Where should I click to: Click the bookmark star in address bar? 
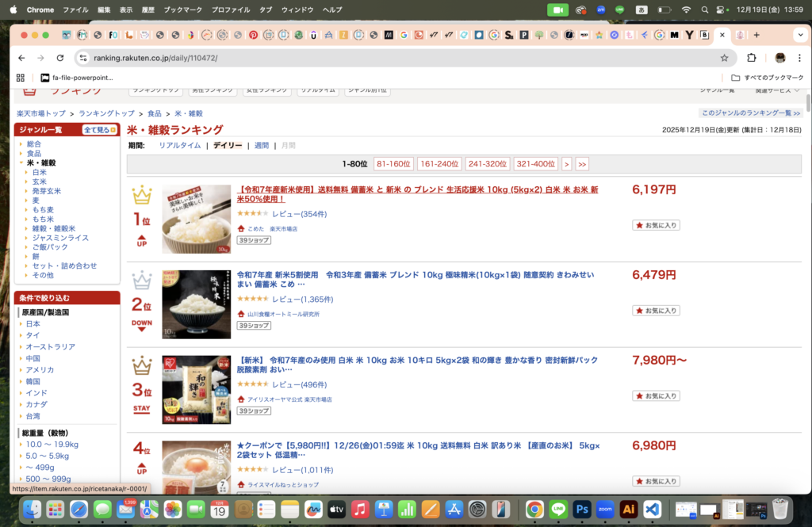pos(724,58)
